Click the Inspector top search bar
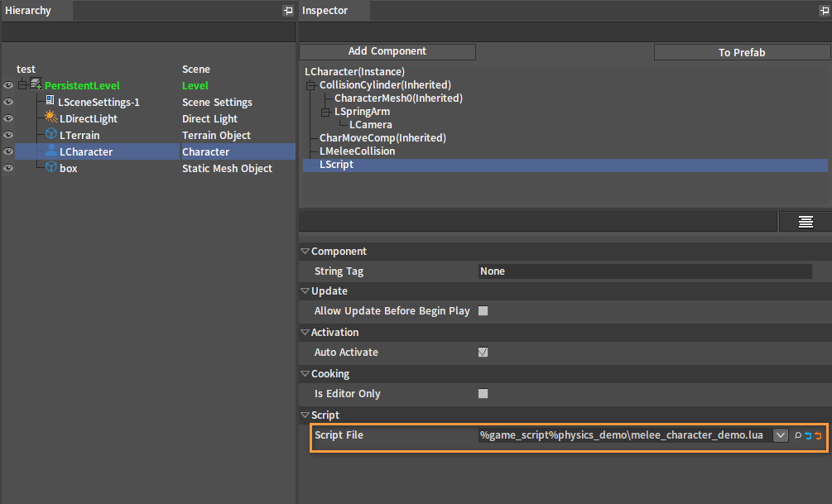 click(x=565, y=31)
